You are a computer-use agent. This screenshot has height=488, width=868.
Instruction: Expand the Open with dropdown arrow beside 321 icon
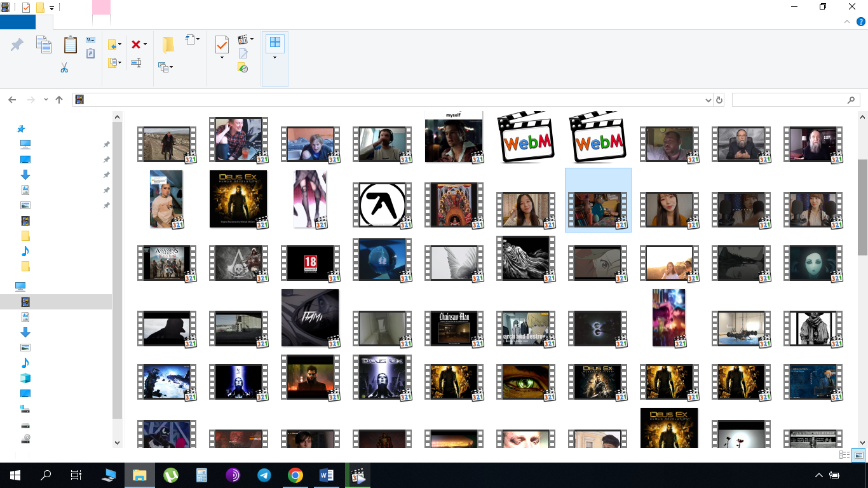pyautogui.click(x=252, y=39)
